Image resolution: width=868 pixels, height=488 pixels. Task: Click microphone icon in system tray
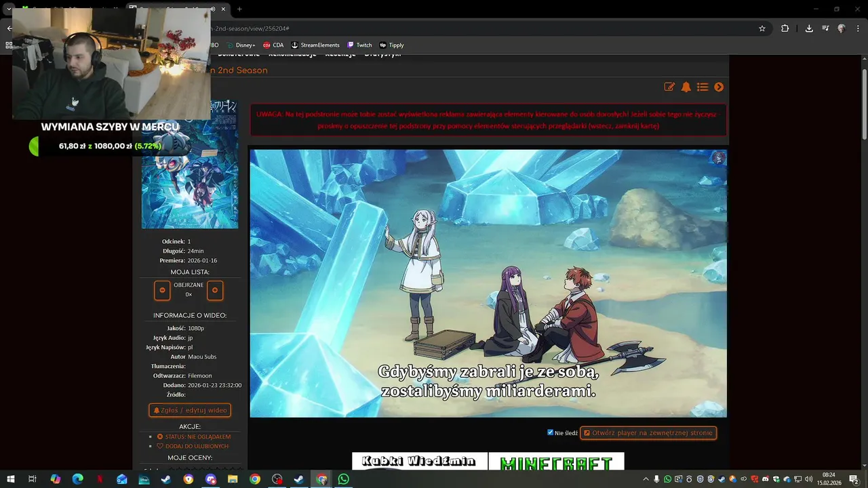656,479
